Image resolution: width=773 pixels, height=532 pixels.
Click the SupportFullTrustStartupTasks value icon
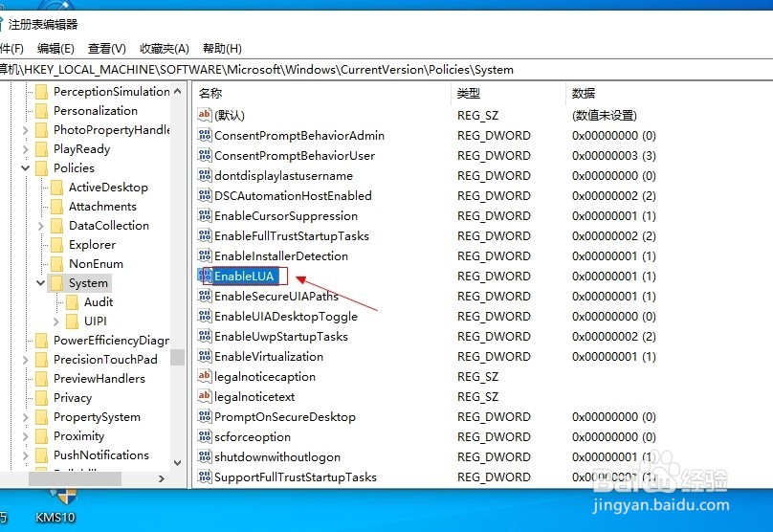pyautogui.click(x=205, y=477)
